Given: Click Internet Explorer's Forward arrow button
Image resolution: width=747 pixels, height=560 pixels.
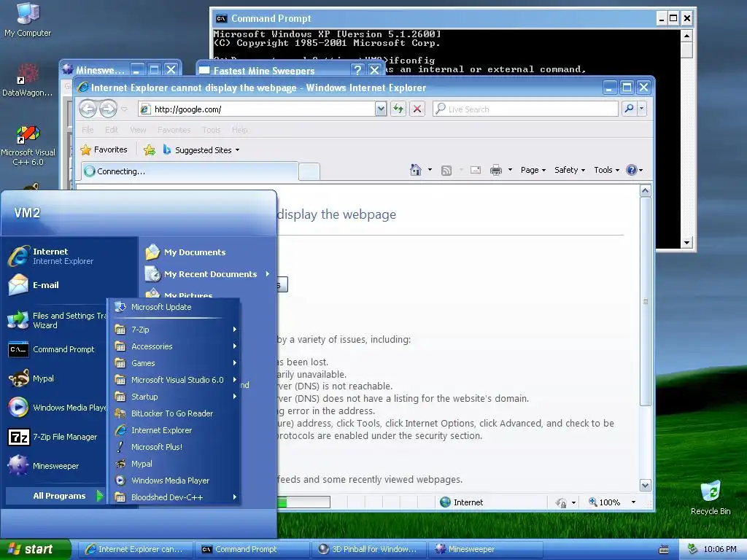Looking at the screenshot, I should (108, 109).
